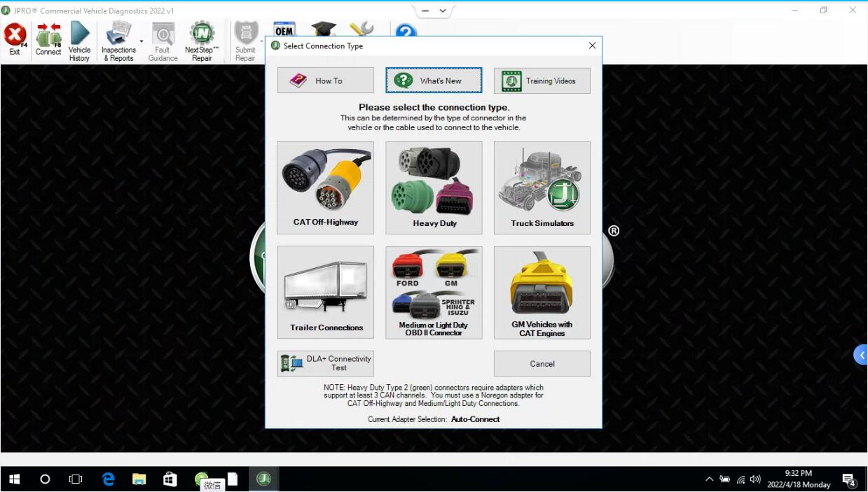Click the volume speaker tray icon
The width and height of the screenshot is (868, 492).
(755, 479)
